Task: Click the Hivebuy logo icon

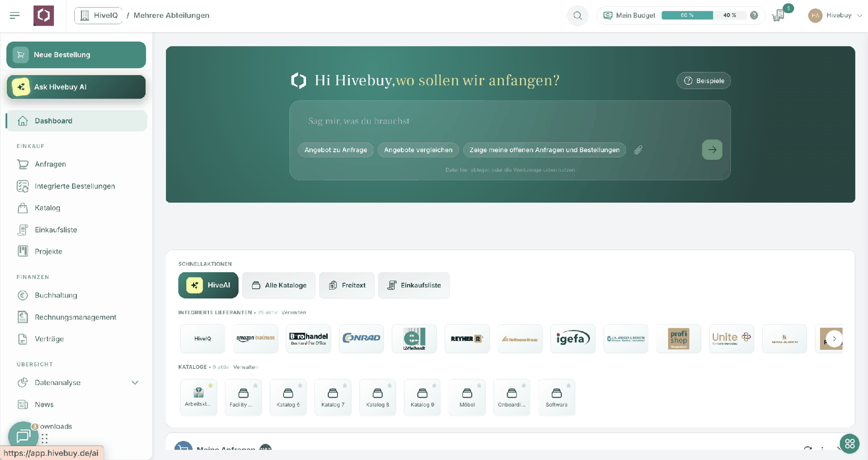Action: pyautogui.click(x=44, y=16)
